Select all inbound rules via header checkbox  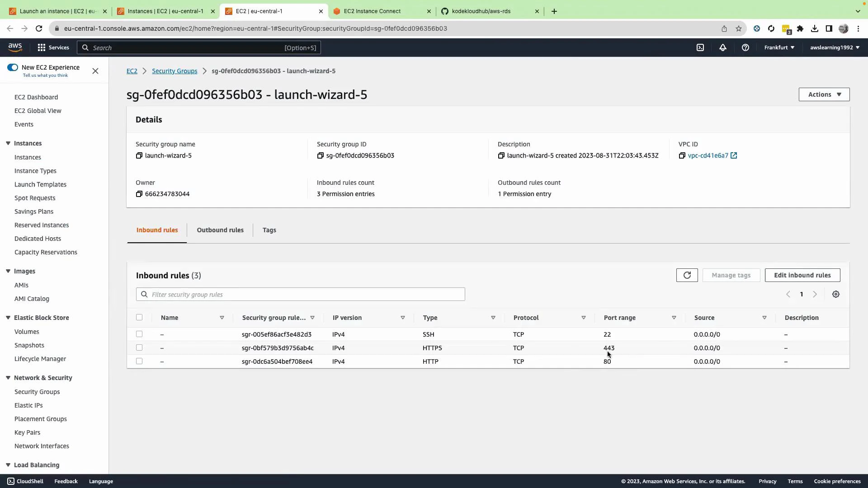139,317
